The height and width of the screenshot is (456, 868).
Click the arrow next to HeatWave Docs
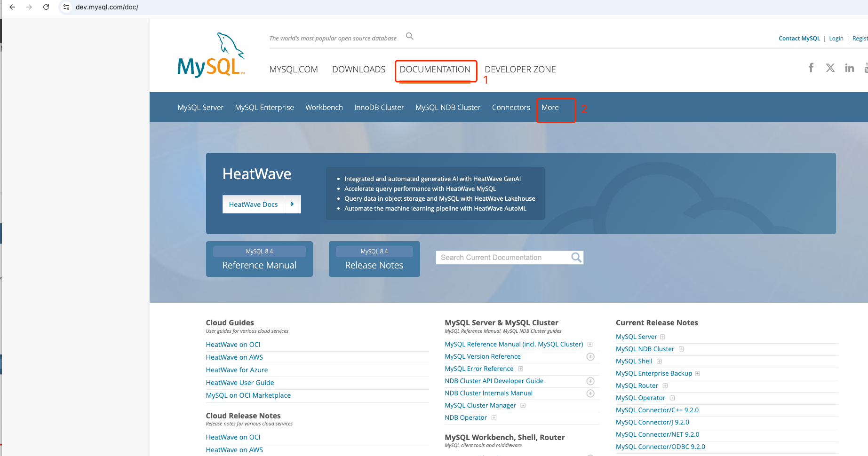(292, 204)
